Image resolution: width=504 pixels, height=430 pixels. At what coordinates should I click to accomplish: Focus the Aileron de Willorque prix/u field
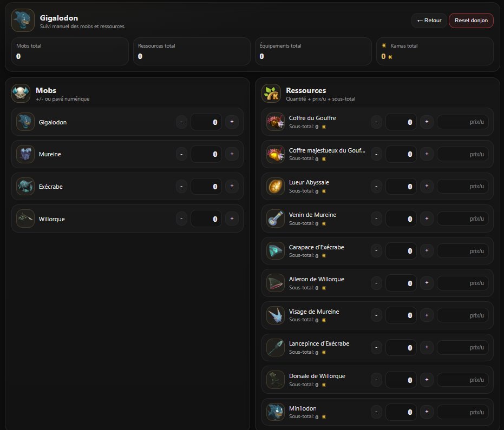pyautogui.click(x=463, y=283)
